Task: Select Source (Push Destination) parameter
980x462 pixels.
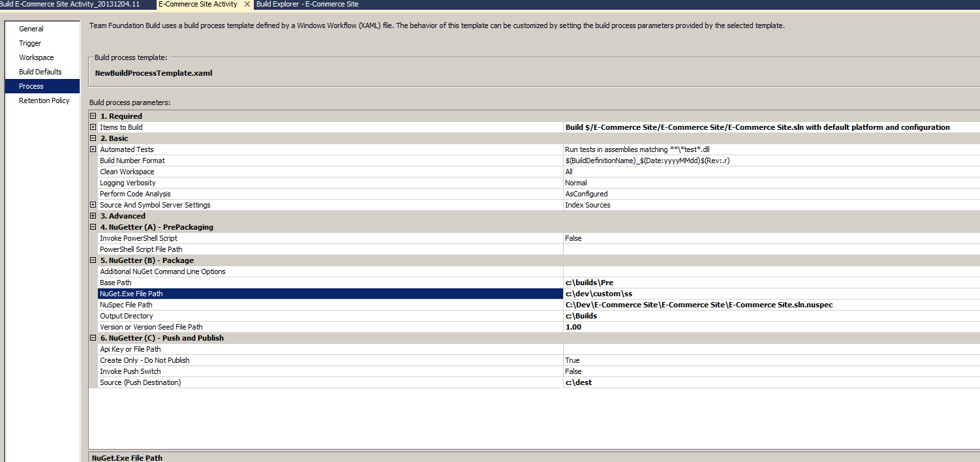Action: [x=330, y=382]
